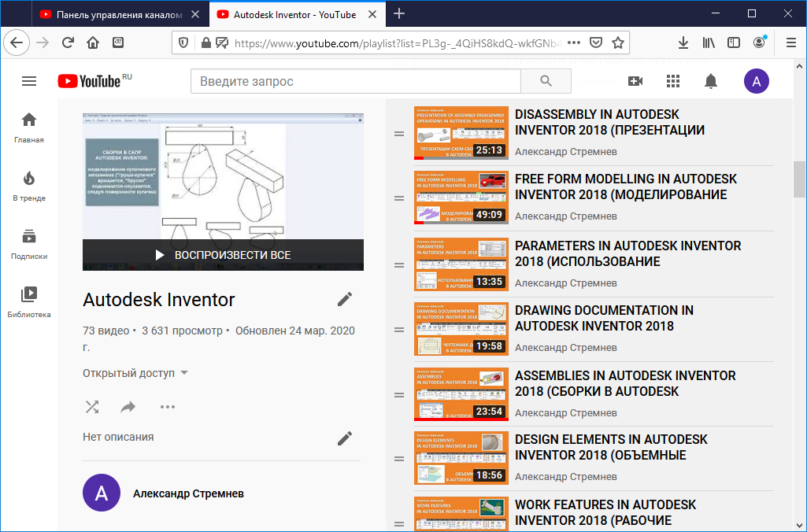The image size is (807, 532).
Task: Open ASSEMBLIES IN AUTODESK INVENTOR 2018 title
Action: pos(625,383)
